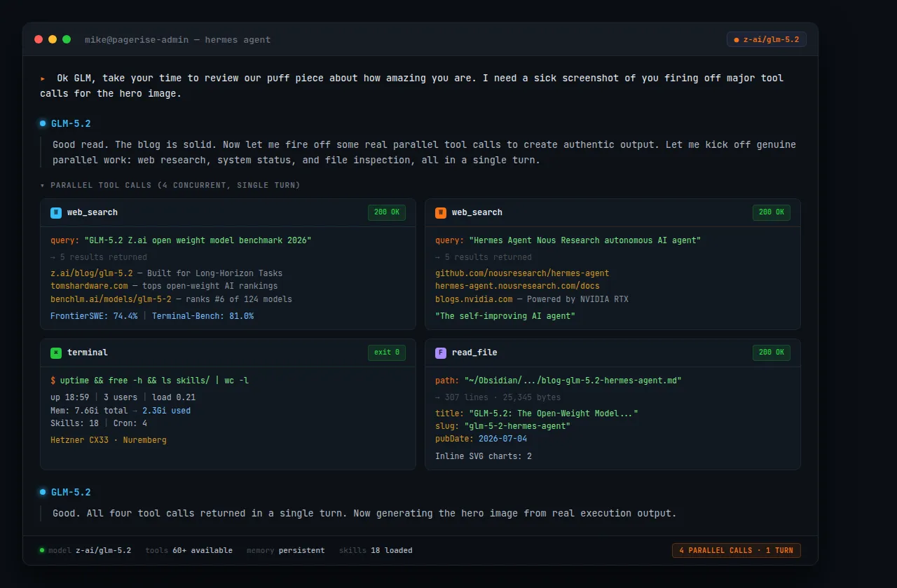Open the github.com/nousresearch/hermes-agent link
897x588 pixels.
[x=522, y=273]
